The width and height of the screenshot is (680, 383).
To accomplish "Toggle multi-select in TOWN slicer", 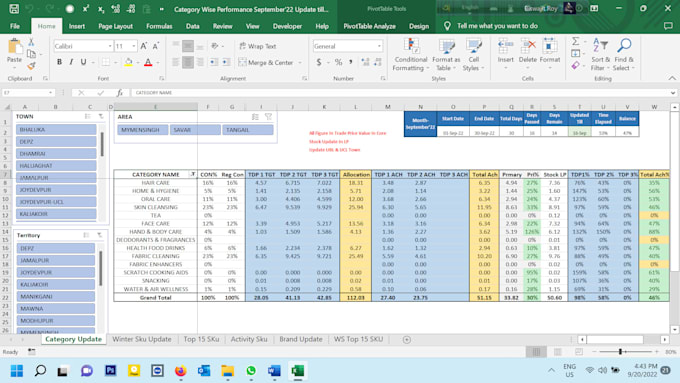I will pyautogui.click(x=88, y=116).
